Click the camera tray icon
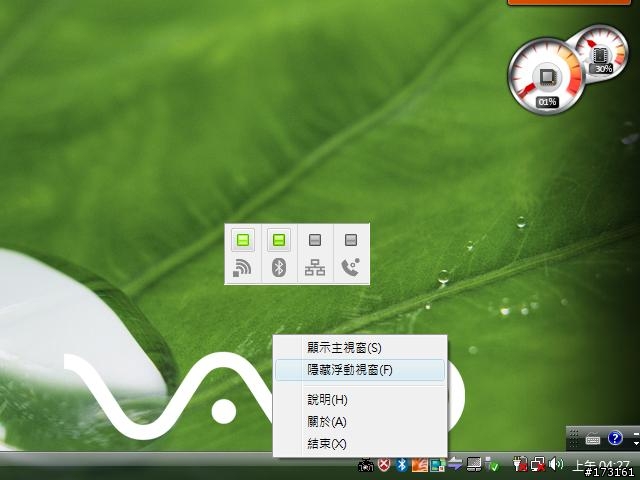The image size is (640, 480). tap(366, 465)
